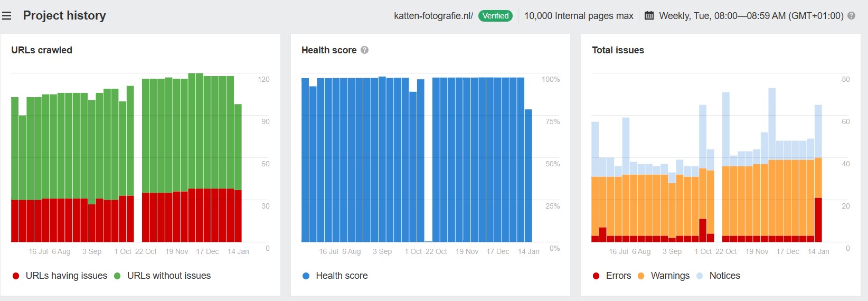Select the last bar in URLs crawled chart
Screen dimensions: 868x301
click(238, 173)
